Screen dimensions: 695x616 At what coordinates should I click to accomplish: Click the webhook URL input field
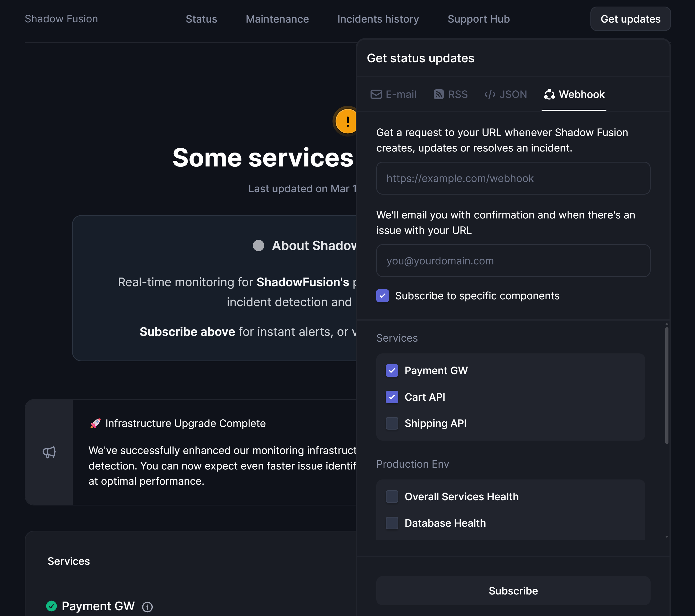[x=513, y=178]
